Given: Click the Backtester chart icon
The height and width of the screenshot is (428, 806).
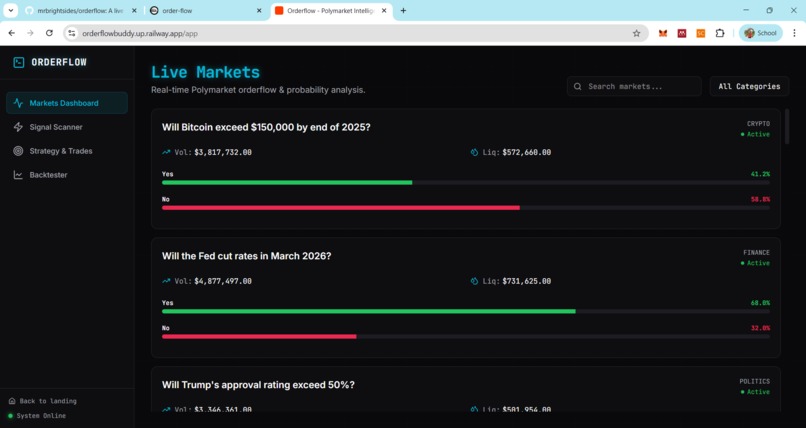Looking at the screenshot, I should [18, 175].
